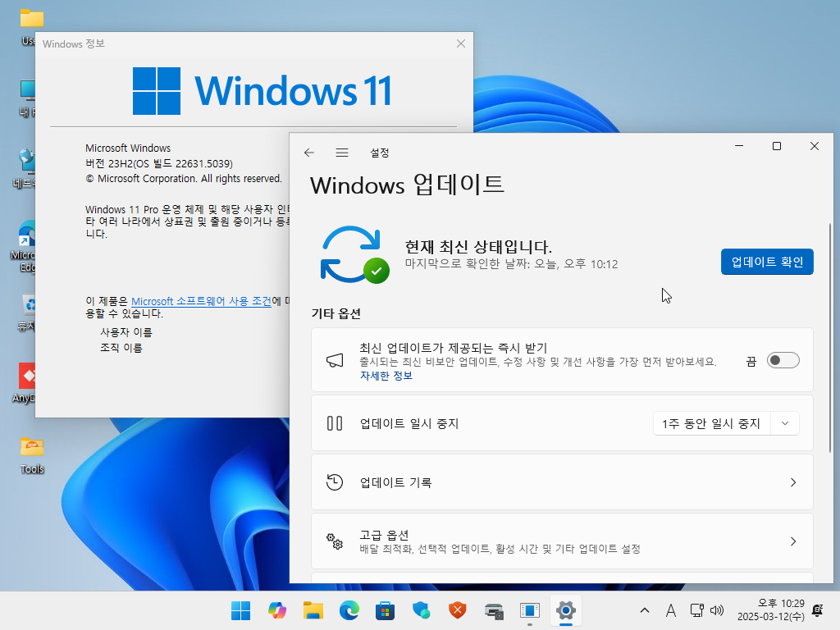Open the blue shield app on taskbar

point(421,610)
